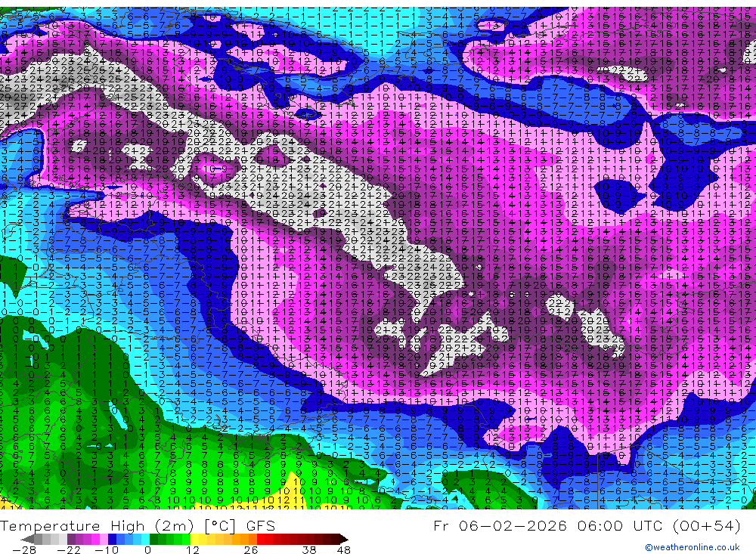Click the 0 label on the legend

pos(148,550)
